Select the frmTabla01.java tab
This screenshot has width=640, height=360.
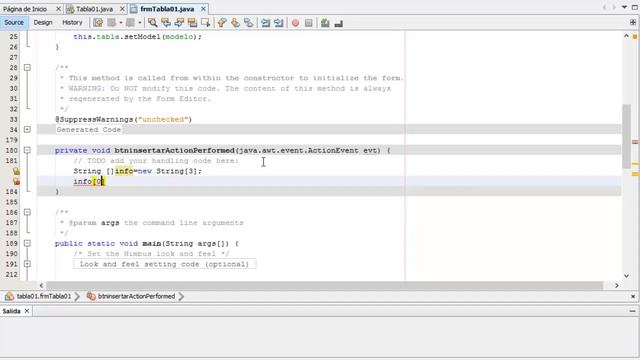point(167,9)
